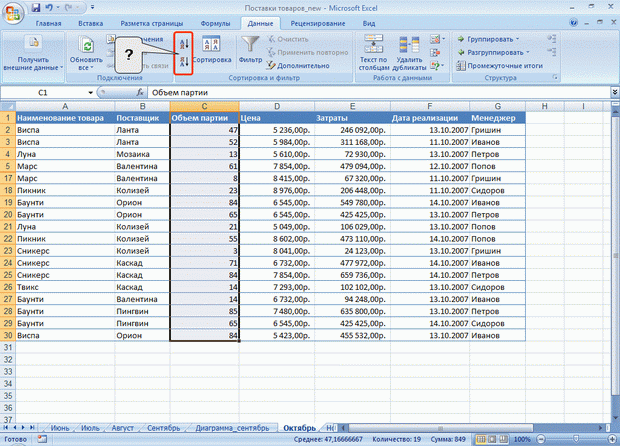This screenshot has height=446, width=620.
Task: Open Quick Access toolbar customization arrow
Action: (93, 7)
